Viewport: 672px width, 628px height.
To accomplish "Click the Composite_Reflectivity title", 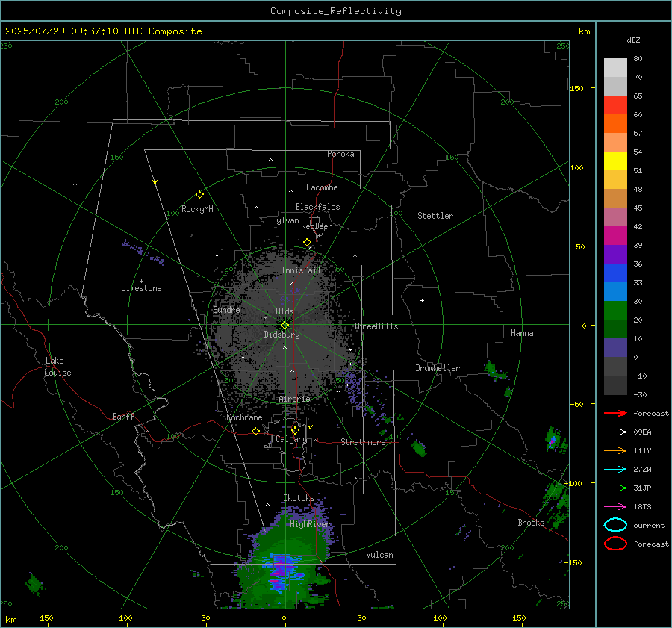I will point(335,11).
